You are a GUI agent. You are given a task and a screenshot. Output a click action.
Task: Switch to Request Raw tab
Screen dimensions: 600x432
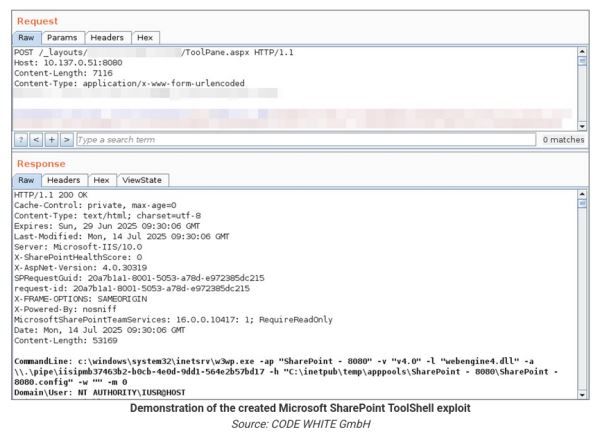tap(26, 38)
